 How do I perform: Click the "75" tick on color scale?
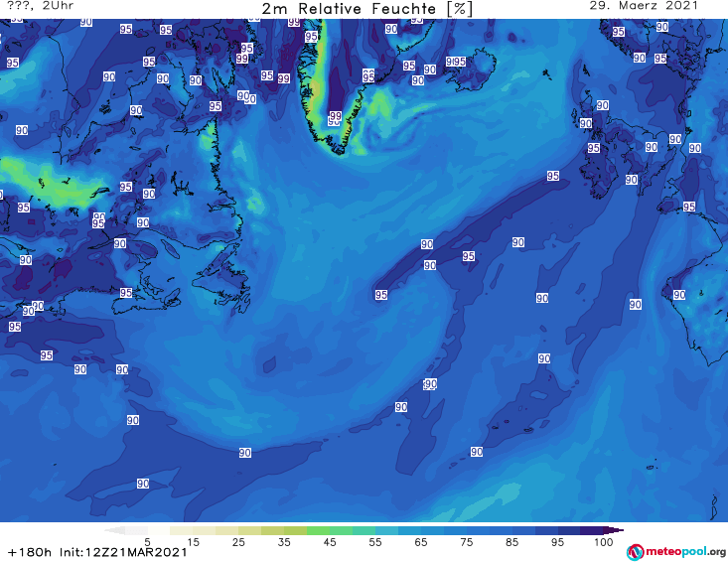click(466, 542)
